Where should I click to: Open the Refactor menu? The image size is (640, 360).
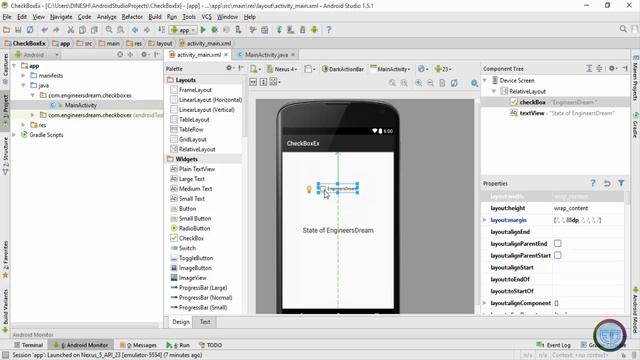point(132,17)
